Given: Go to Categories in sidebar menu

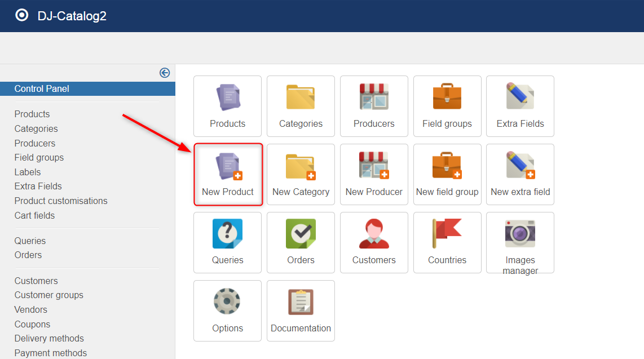Looking at the screenshot, I should click(x=36, y=129).
